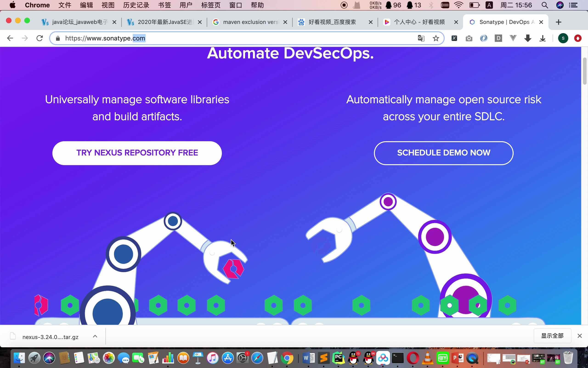The image size is (588, 368).
Task: Click the red Chrome update icon
Action: point(578,38)
